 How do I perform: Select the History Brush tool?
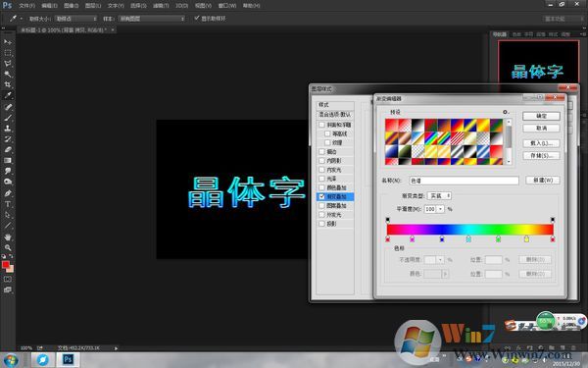pos(8,139)
